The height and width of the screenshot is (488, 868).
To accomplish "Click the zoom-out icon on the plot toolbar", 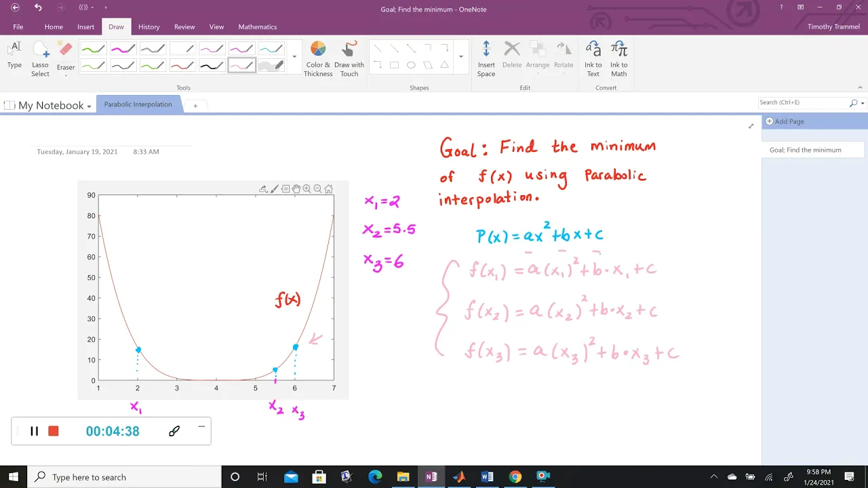I will coord(317,189).
